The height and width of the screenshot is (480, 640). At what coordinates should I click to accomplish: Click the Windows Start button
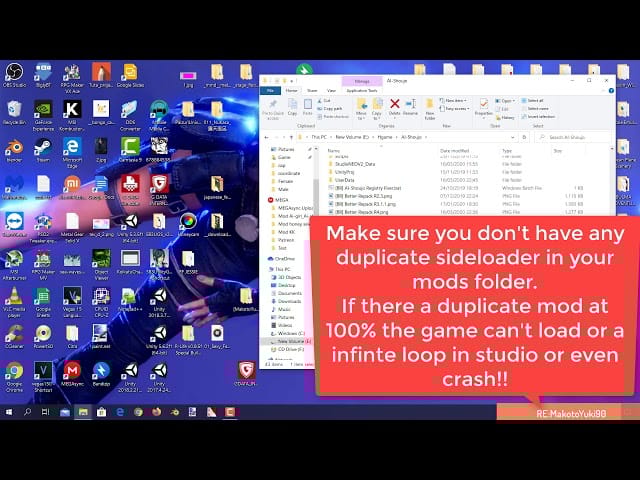click(9, 411)
